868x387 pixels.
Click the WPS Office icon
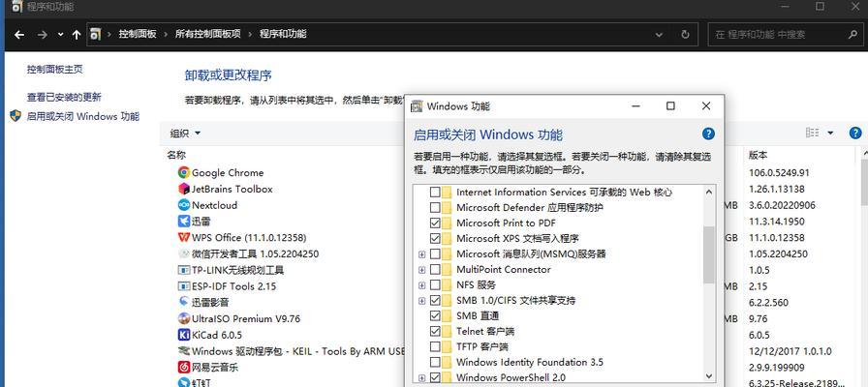pyautogui.click(x=184, y=237)
